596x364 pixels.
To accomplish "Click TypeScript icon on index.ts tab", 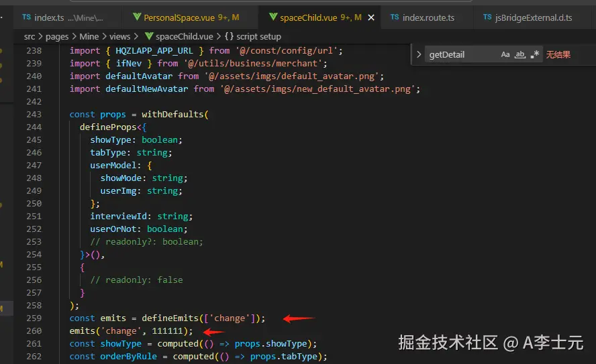I will point(26,17).
